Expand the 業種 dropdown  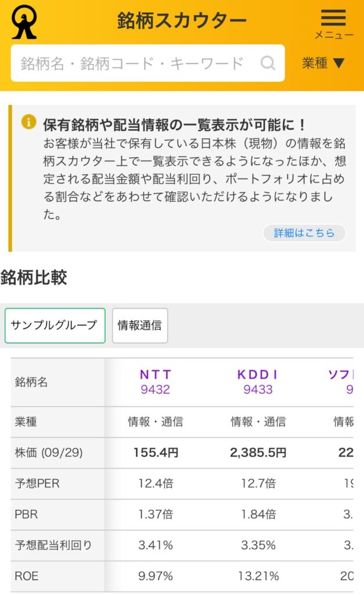coord(323,63)
